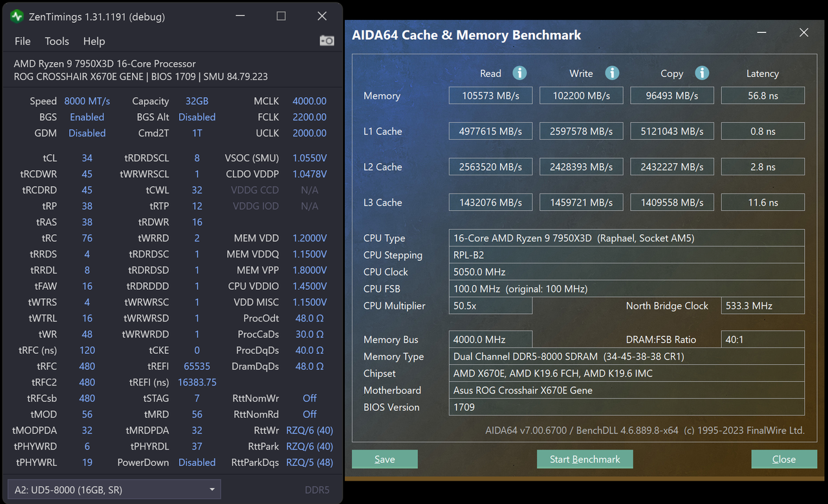Click the Memory Copy value 96493 MB/s
This screenshot has height=504, width=828.
tap(672, 96)
